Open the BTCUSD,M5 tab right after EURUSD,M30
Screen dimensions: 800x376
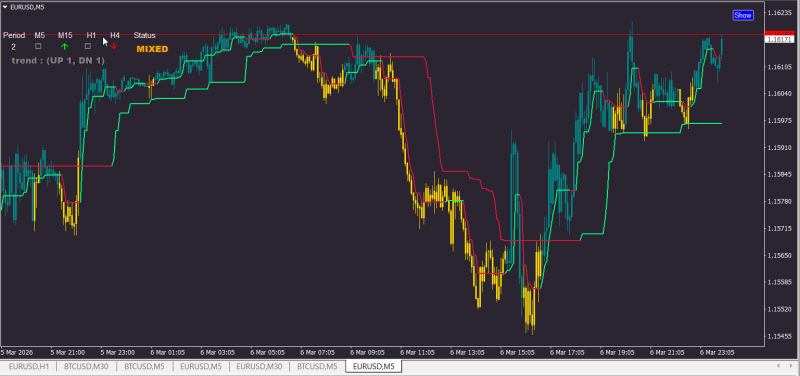point(317,366)
